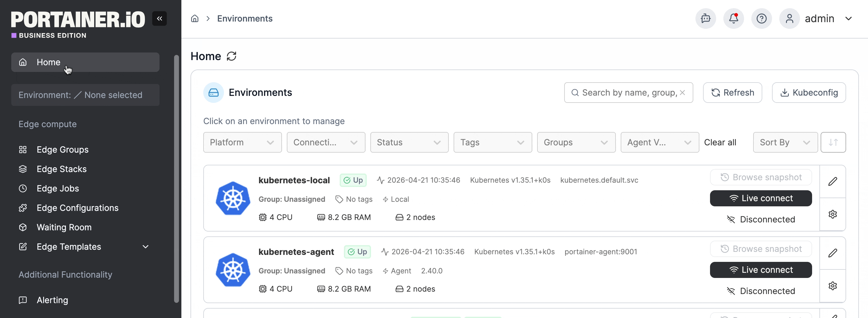Click the Waiting Room cube icon

(x=22, y=227)
